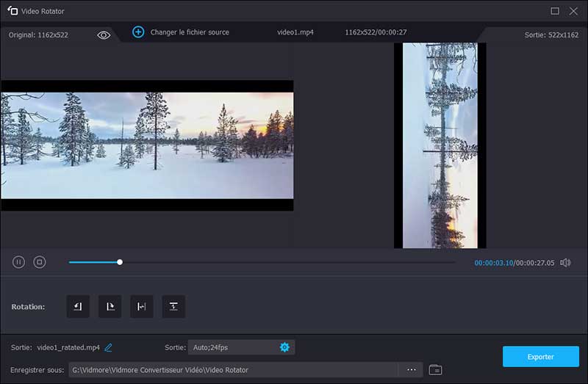Browse save path with three dots

click(412, 370)
